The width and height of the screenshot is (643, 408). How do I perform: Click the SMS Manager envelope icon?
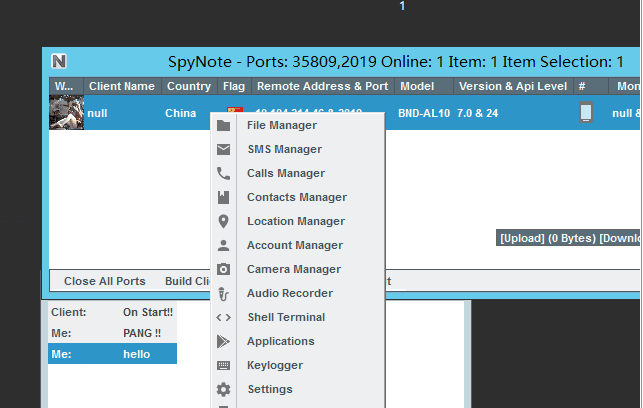pyautogui.click(x=223, y=149)
